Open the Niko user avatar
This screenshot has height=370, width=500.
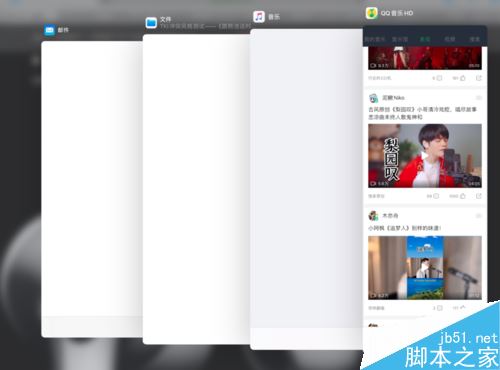pos(373,98)
